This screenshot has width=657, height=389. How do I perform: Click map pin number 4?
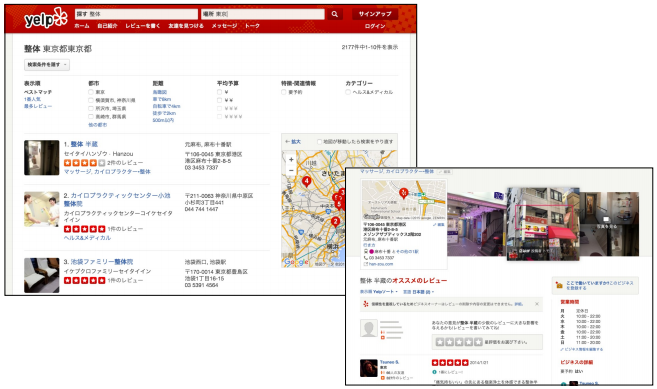(307, 181)
